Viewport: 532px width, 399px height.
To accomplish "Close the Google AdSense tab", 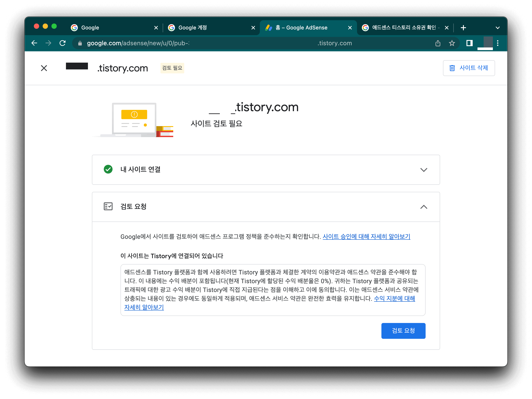I will pos(350,28).
